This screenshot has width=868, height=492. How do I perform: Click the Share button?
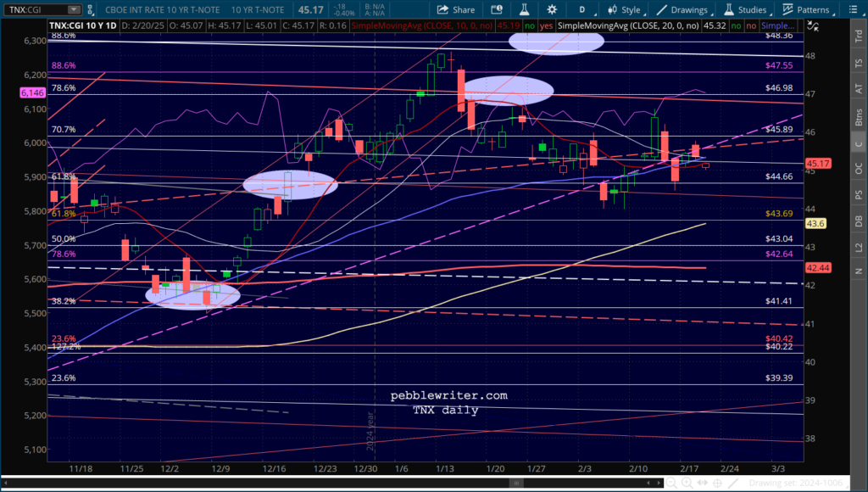[x=455, y=9]
